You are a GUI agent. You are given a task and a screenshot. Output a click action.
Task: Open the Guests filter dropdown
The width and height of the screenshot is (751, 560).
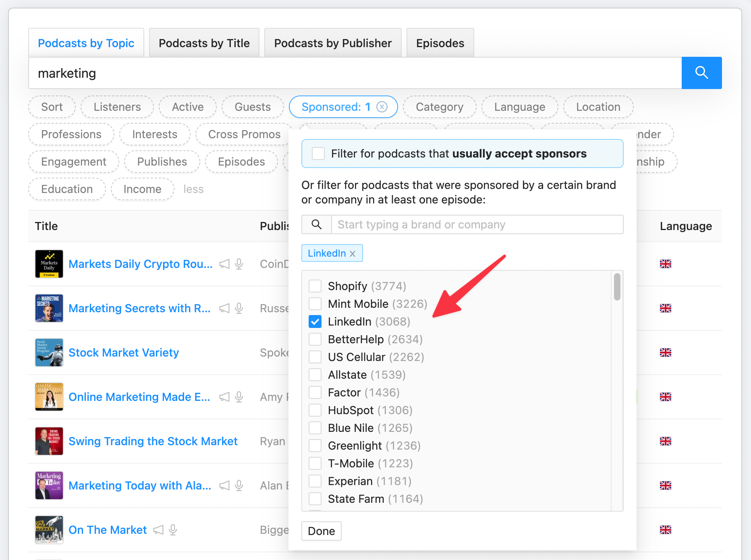pos(253,107)
